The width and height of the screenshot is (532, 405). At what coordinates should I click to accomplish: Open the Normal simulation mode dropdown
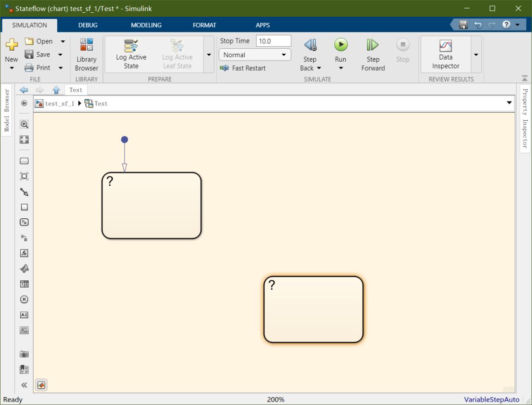255,55
